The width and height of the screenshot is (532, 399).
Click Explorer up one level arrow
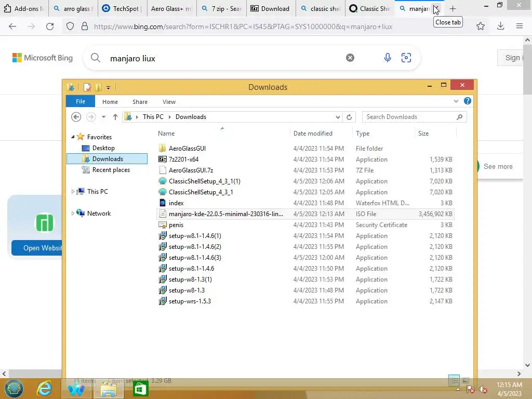(115, 117)
